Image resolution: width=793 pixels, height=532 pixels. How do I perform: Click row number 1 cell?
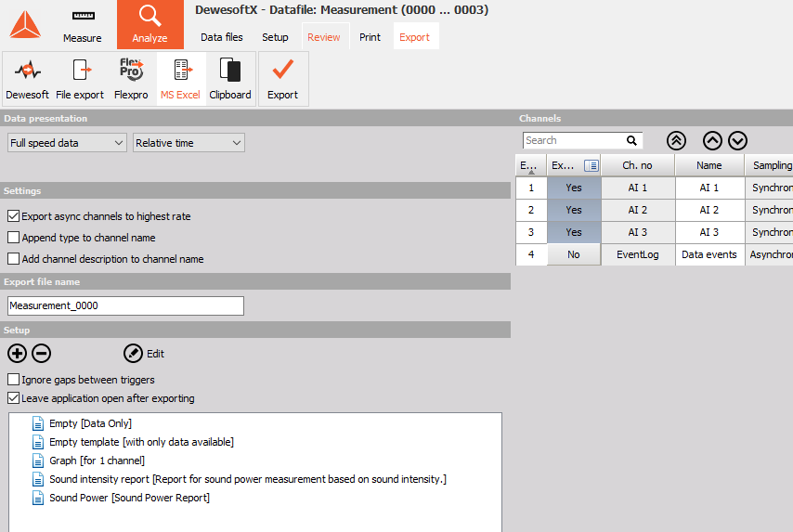click(530, 188)
